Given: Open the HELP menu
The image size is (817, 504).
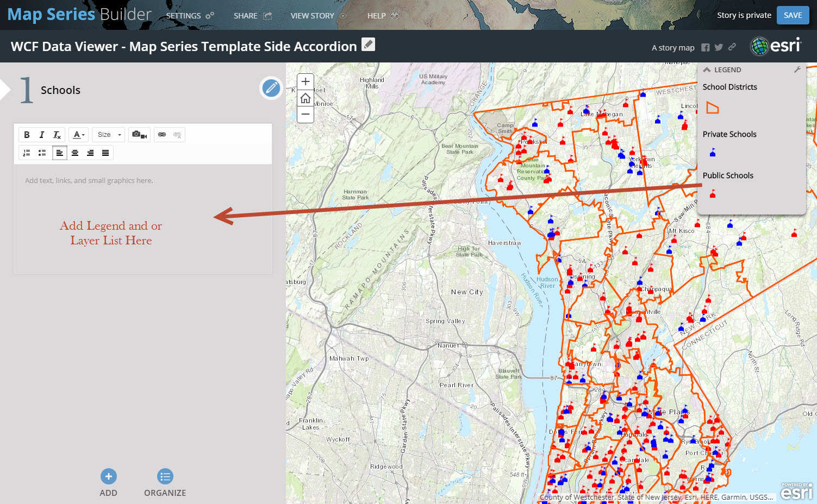Looking at the screenshot, I should [x=383, y=16].
